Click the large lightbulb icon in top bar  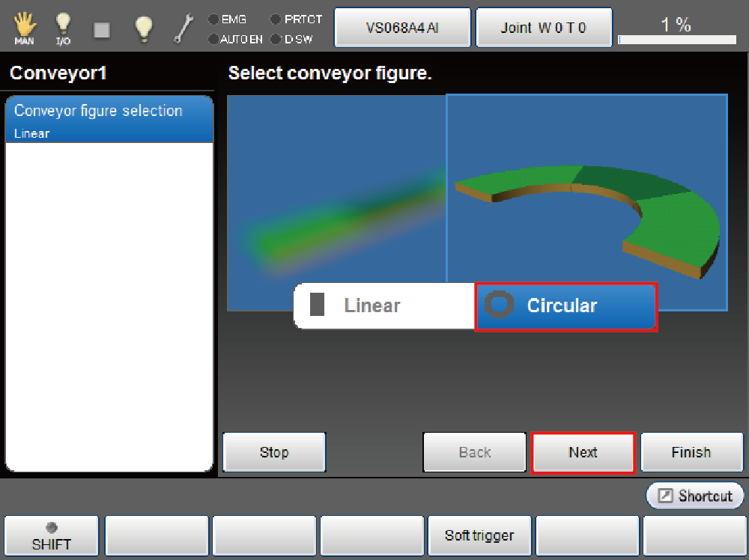click(x=143, y=28)
